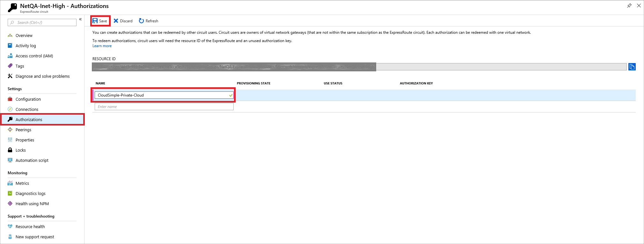This screenshot has height=244, width=644.
Task: Click the empty Enter name field
Action: point(164,107)
